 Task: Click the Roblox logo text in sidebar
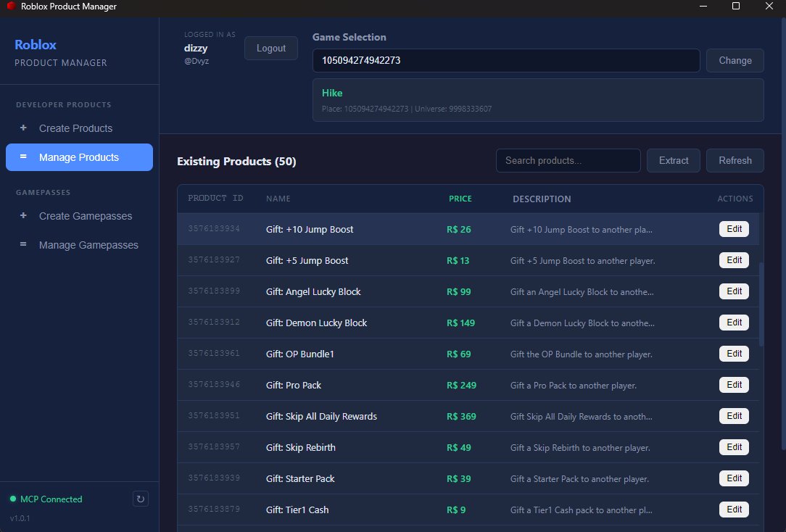click(x=35, y=45)
